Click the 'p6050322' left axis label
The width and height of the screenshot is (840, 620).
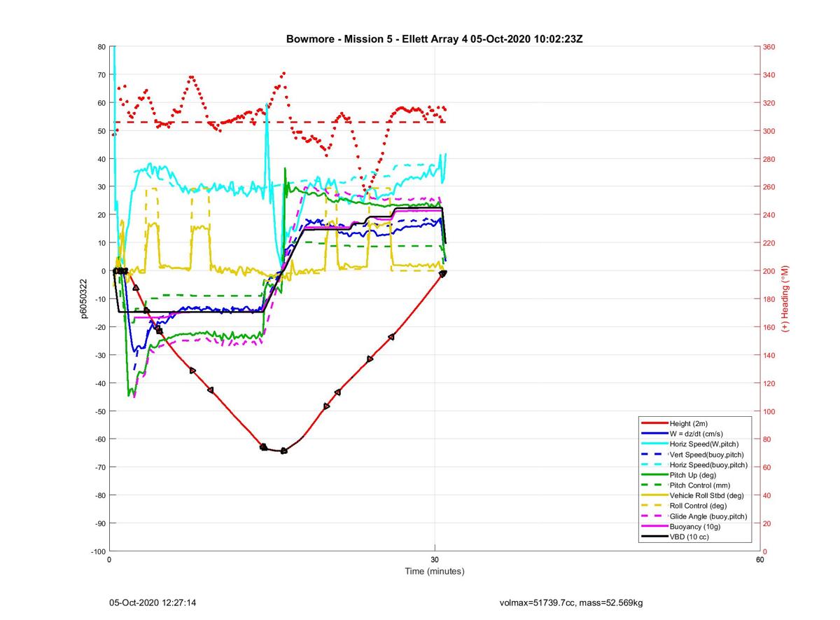83,299
